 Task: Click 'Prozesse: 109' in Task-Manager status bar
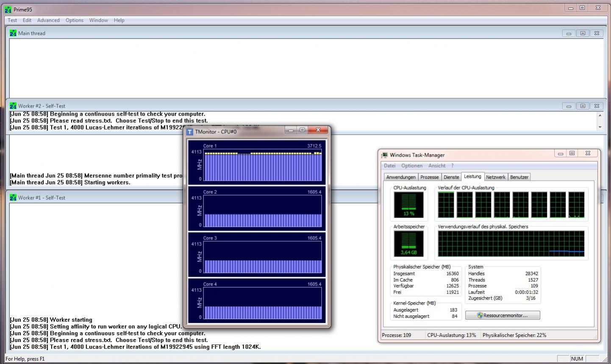click(397, 335)
